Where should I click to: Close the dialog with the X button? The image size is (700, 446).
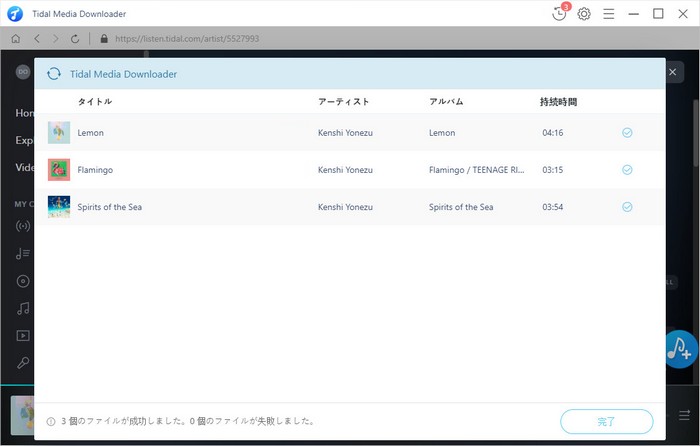tap(673, 72)
